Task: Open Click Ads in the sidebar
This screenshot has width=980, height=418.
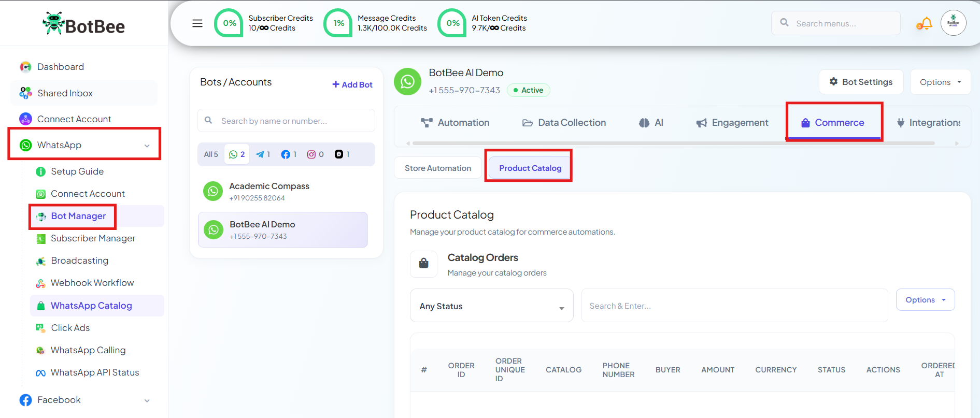Action: [x=70, y=328]
